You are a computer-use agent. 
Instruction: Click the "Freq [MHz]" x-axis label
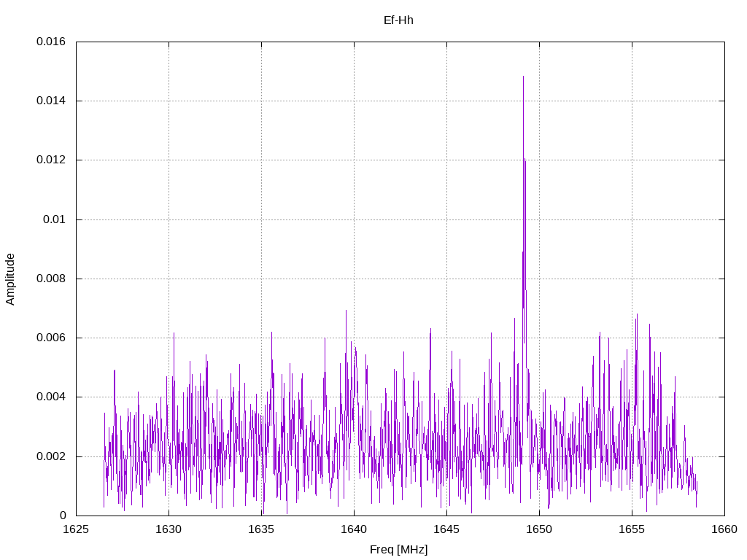pos(398,550)
